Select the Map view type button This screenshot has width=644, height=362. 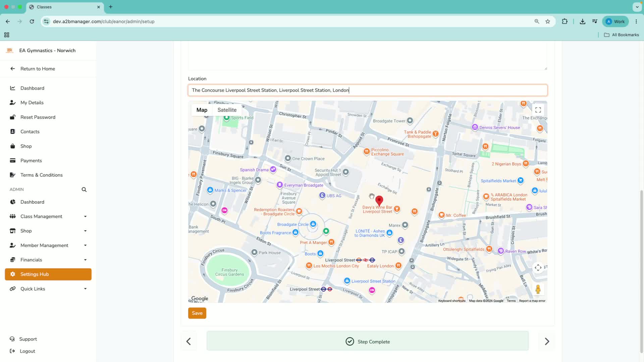202,110
